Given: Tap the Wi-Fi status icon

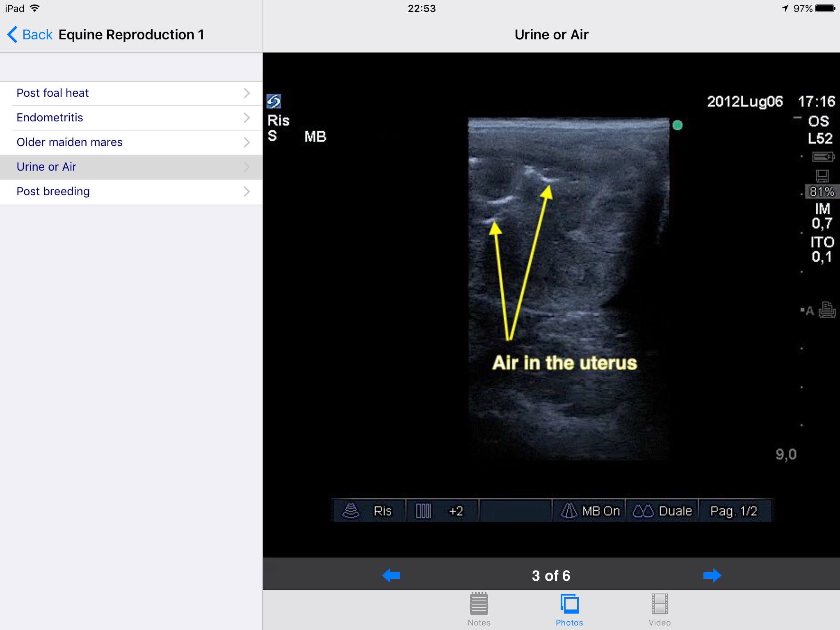Looking at the screenshot, I should click(x=35, y=8).
